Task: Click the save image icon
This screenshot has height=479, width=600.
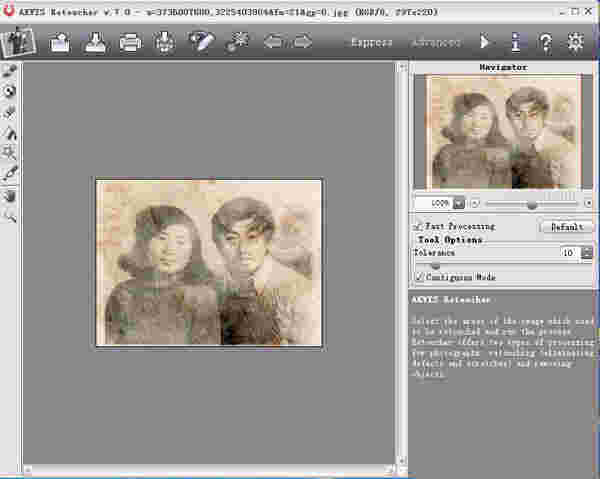Action: [x=94, y=43]
